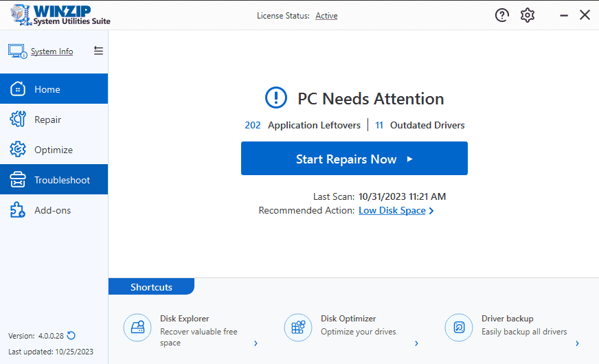Minimize the WinZip window
The height and width of the screenshot is (364, 599).
coord(564,15)
